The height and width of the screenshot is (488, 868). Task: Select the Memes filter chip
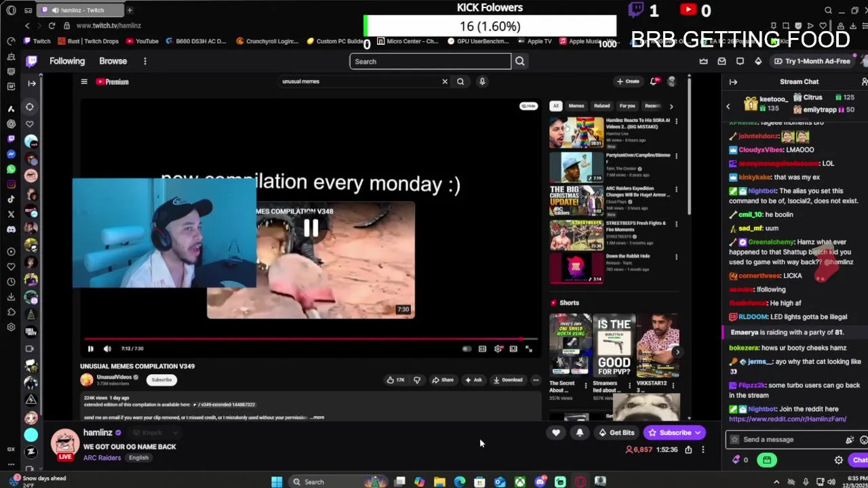coord(576,106)
